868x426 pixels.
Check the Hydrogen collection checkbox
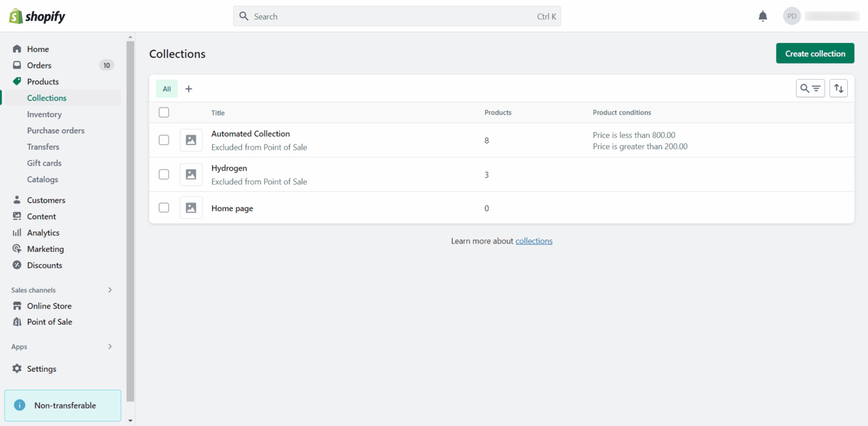(x=163, y=174)
